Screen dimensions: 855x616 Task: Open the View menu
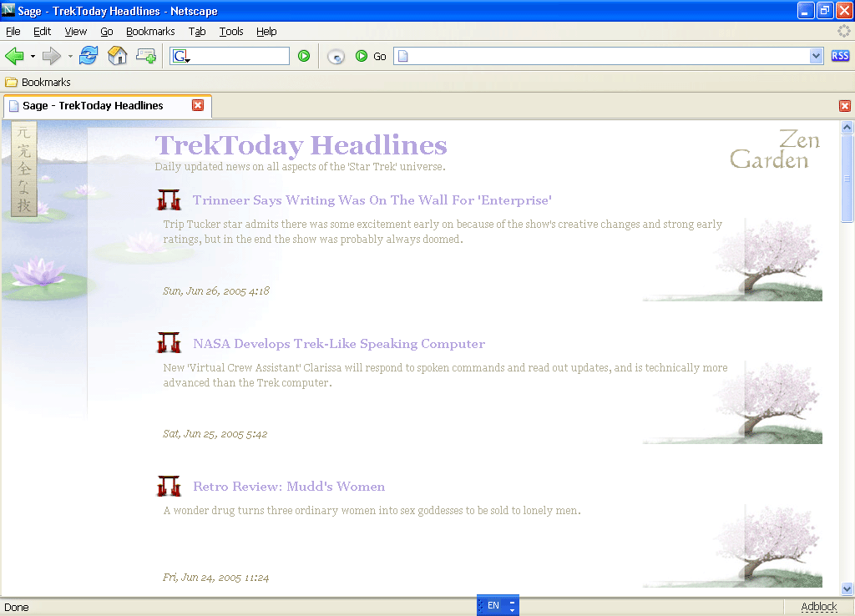[76, 32]
